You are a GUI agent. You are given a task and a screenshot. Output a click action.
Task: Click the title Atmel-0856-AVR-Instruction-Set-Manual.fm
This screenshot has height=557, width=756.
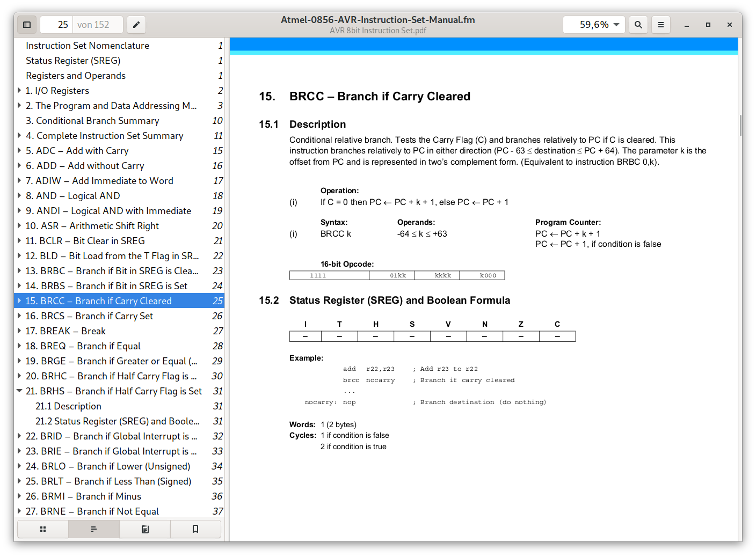(x=378, y=20)
